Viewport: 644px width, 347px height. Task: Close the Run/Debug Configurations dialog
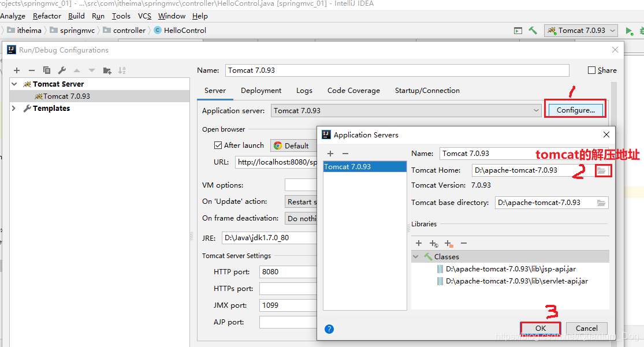point(615,50)
